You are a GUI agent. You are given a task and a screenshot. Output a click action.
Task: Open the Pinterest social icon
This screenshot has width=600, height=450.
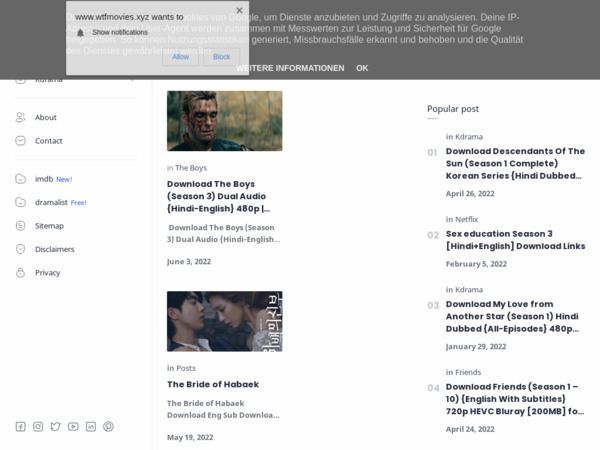108,426
